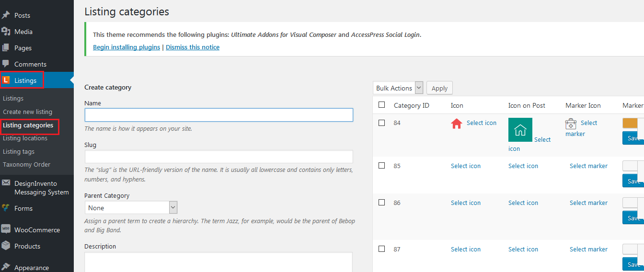The width and height of the screenshot is (644, 272).
Task: Click Select marker for category 87
Action: (588, 249)
